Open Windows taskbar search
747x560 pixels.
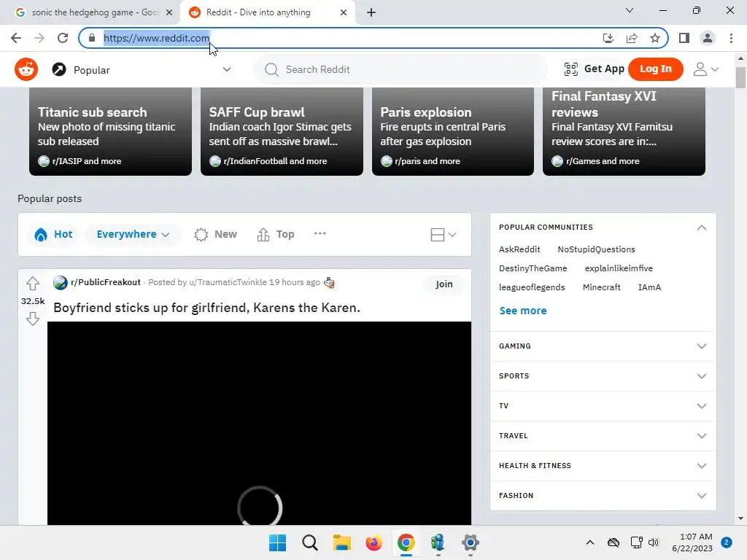[309, 542]
